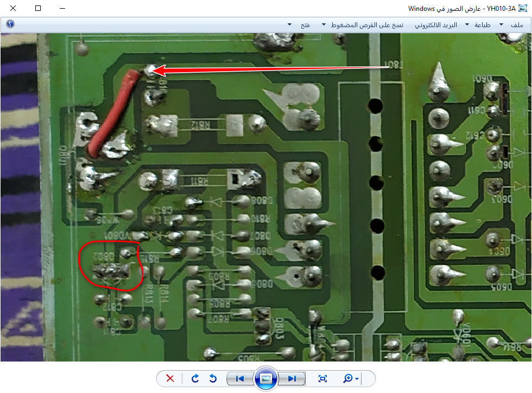Image resolution: width=532 pixels, height=393 pixels.
Task: Close the photo viewer window
Action: [13, 8]
